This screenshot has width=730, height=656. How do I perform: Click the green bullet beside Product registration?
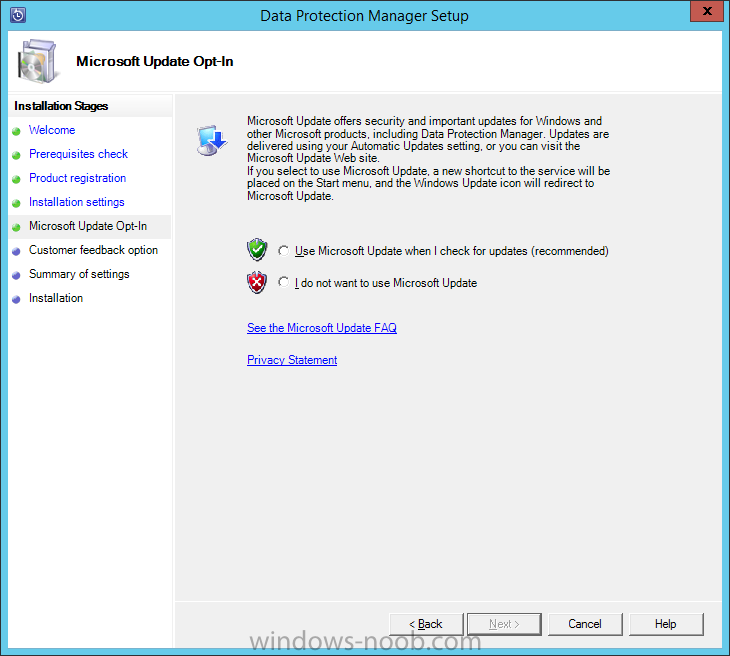tap(16, 179)
